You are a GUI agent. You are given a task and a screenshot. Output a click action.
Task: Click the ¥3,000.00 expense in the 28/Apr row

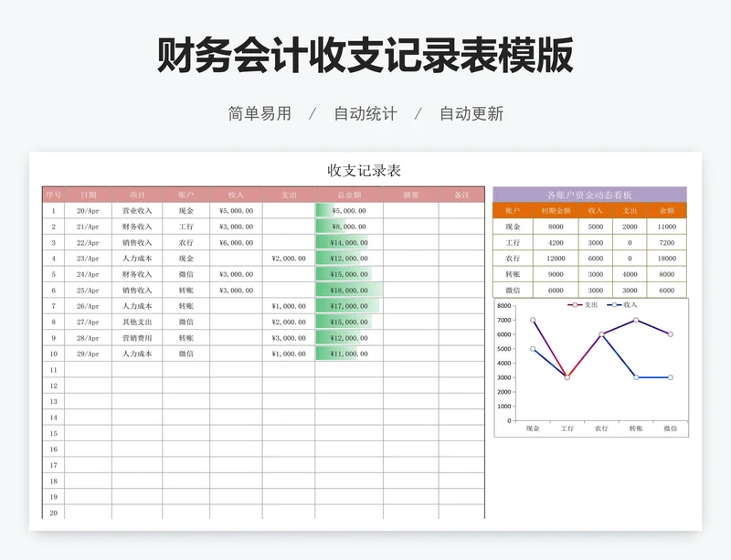click(289, 338)
